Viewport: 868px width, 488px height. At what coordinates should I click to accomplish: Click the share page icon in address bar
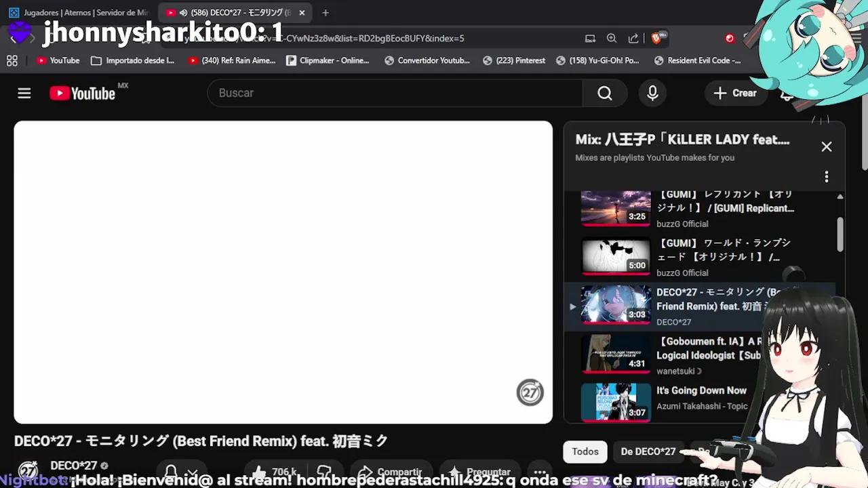pyautogui.click(x=633, y=39)
